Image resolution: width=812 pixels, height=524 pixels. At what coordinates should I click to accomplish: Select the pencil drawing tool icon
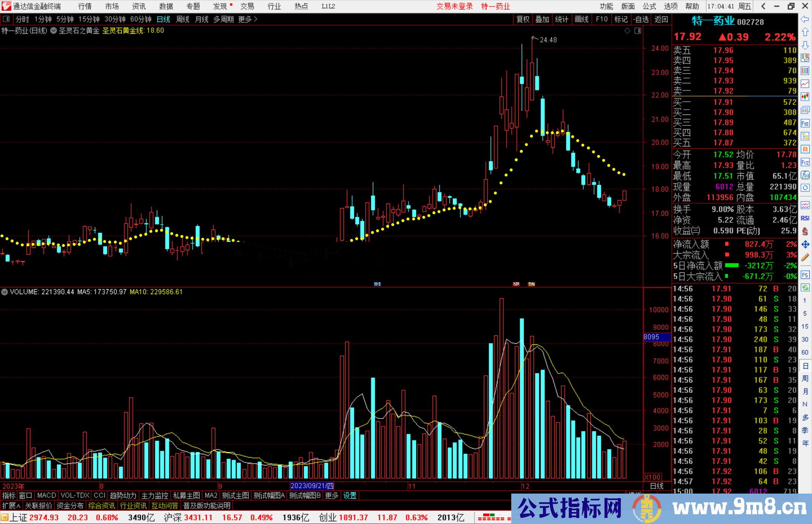point(804,257)
